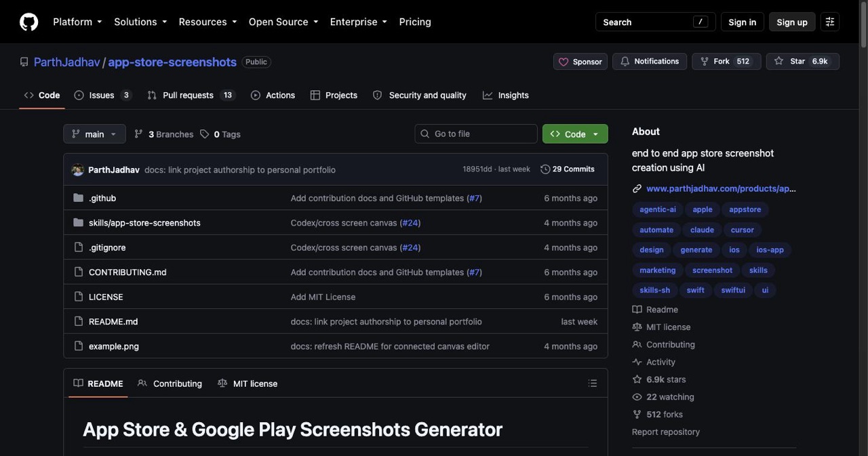Viewport: 868px width, 456px height.
Task: Click Report repository link
Action: click(x=666, y=432)
